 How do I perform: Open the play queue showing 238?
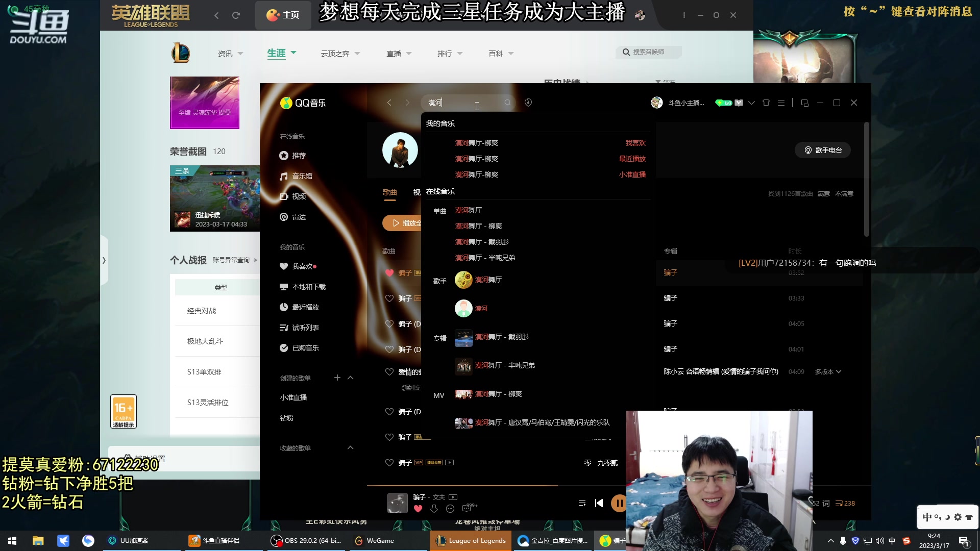(x=845, y=503)
